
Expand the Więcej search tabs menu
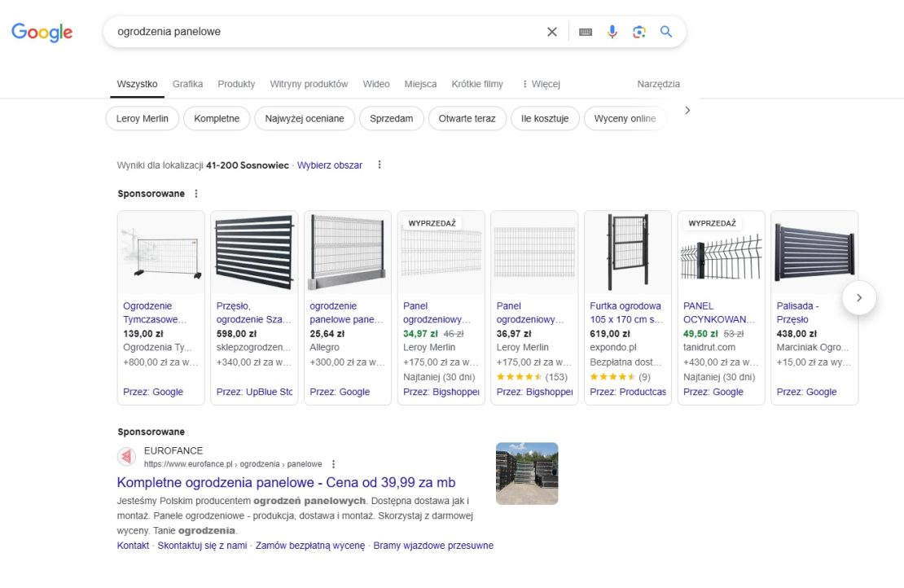541,84
